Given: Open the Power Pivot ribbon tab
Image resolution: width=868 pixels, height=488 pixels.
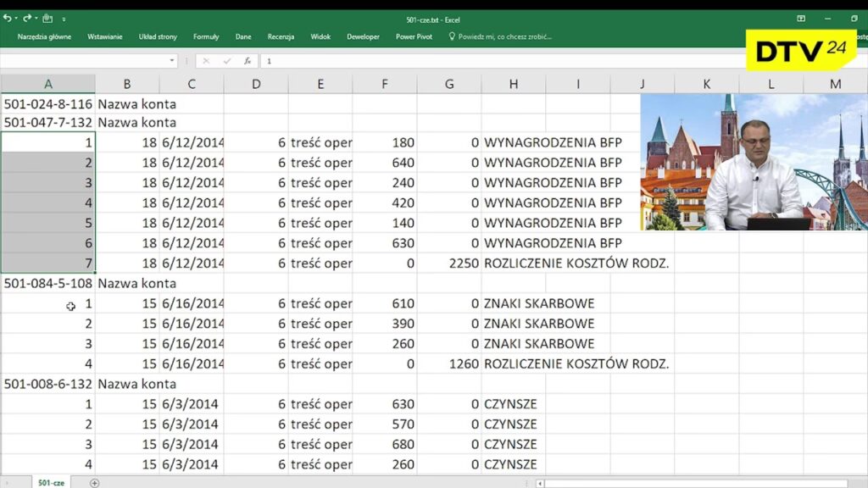Looking at the screenshot, I should pos(414,37).
